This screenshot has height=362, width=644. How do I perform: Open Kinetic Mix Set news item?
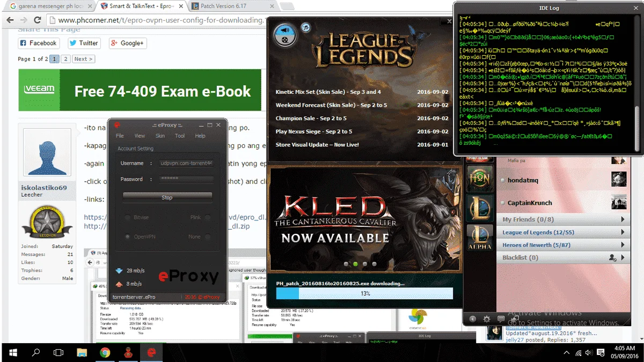click(x=361, y=92)
